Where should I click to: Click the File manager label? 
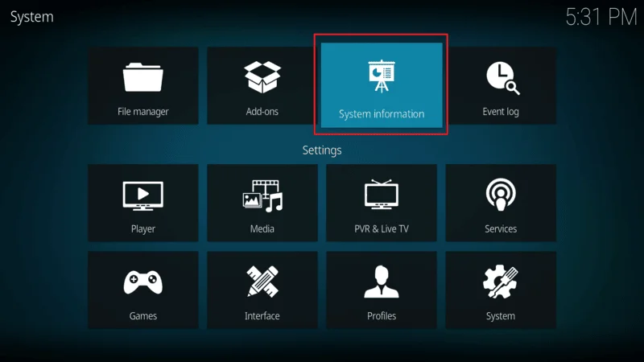143,112
